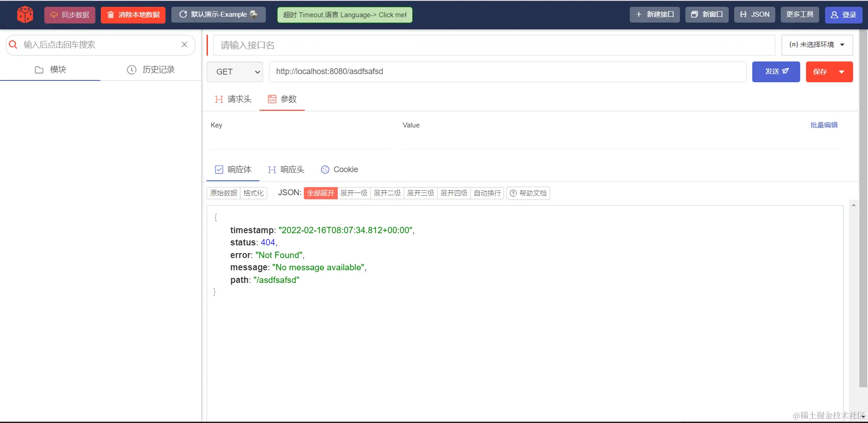Viewport: 868px width, 423px height.
Task: Click the timestamp value in response
Action: tap(345, 230)
